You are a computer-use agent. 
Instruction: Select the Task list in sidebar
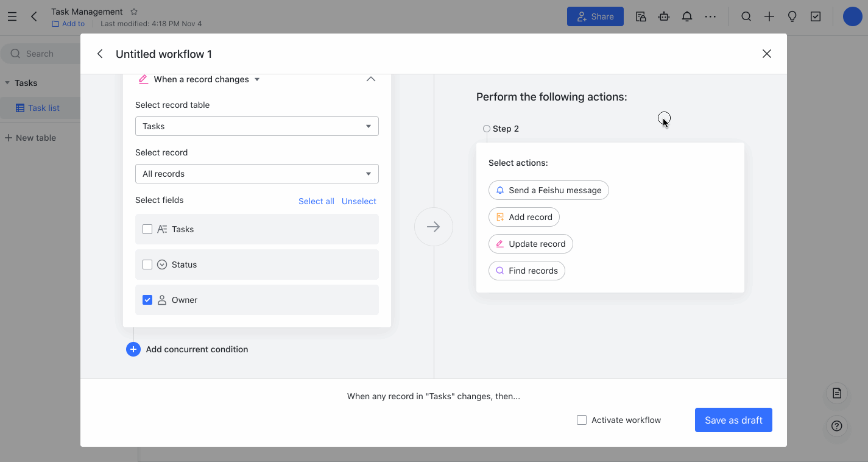43,107
